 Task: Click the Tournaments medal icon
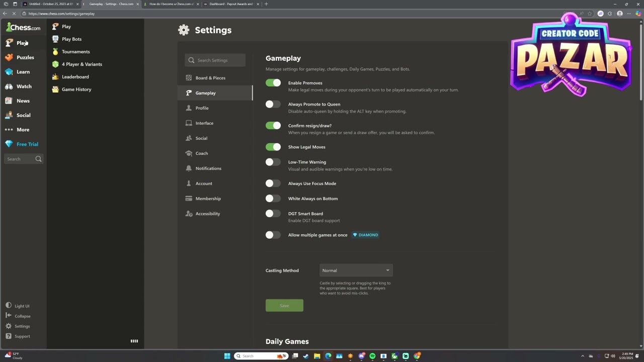pyautogui.click(x=55, y=51)
